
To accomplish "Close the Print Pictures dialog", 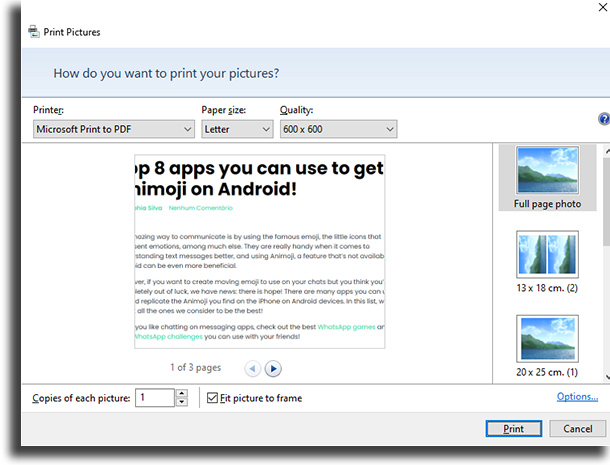I will coord(603,7).
